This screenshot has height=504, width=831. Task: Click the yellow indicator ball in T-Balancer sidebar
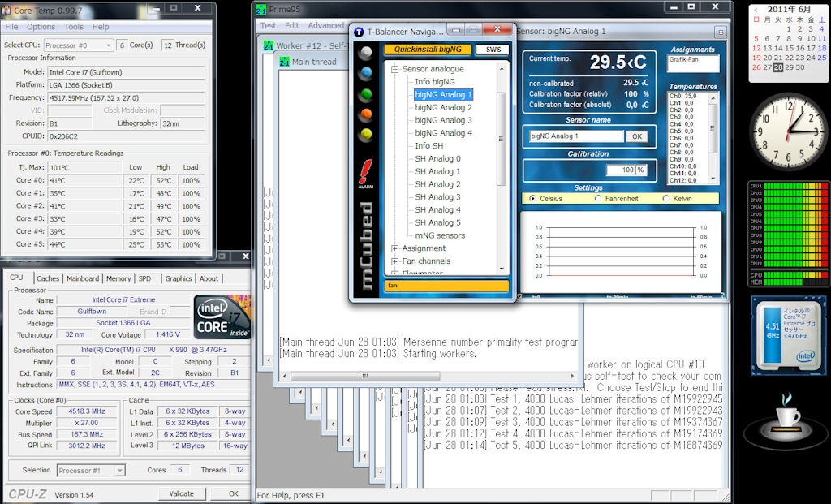pyautogui.click(x=367, y=133)
